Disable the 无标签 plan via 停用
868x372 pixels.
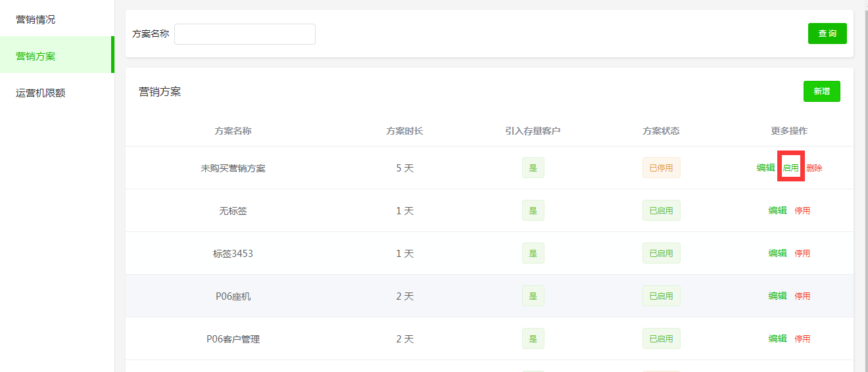point(802,210)
